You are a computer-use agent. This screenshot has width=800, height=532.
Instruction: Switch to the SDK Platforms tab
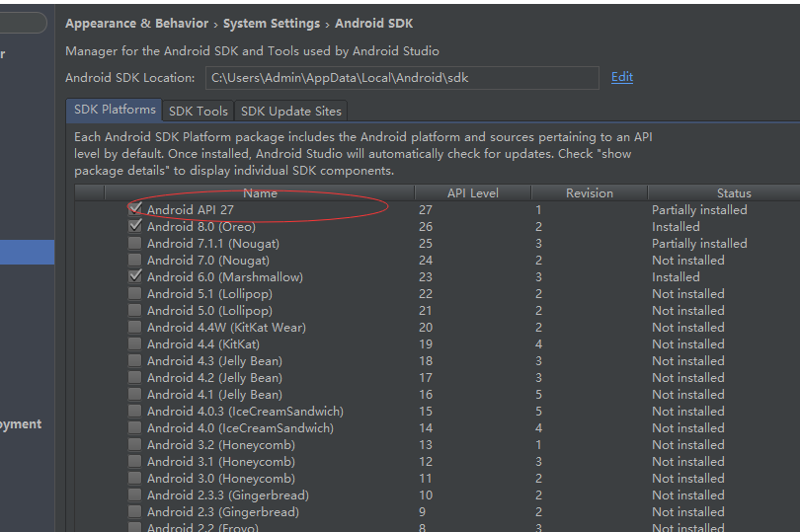115,110
